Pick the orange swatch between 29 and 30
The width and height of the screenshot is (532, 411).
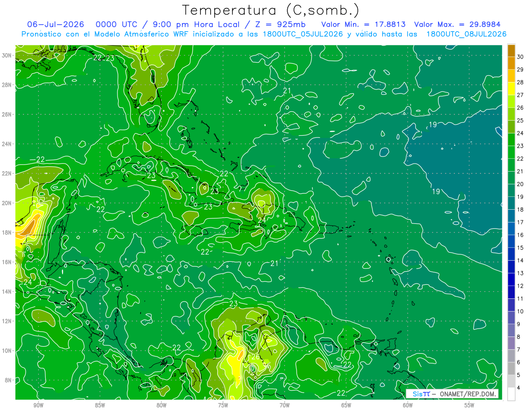512,63
